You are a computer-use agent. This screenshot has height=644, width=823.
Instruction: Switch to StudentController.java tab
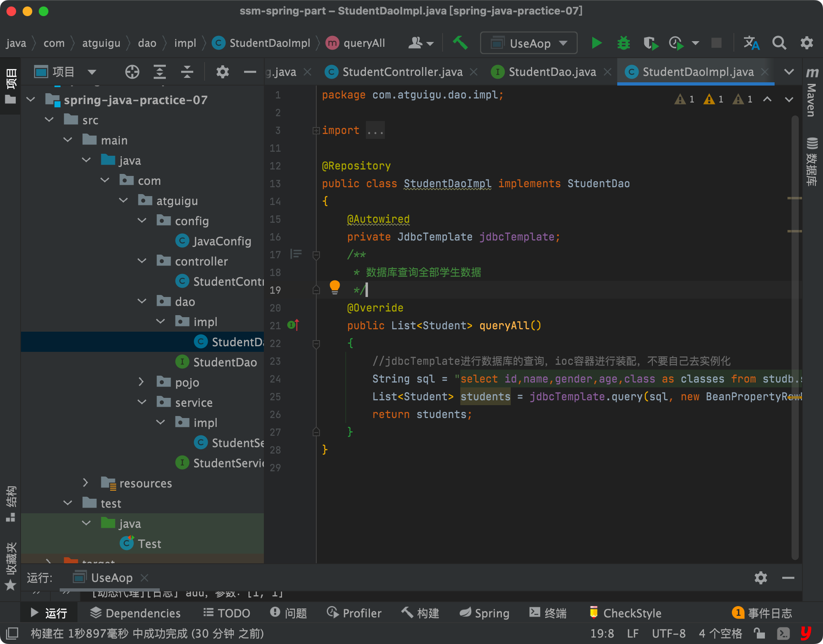click(x=402, y=72)
